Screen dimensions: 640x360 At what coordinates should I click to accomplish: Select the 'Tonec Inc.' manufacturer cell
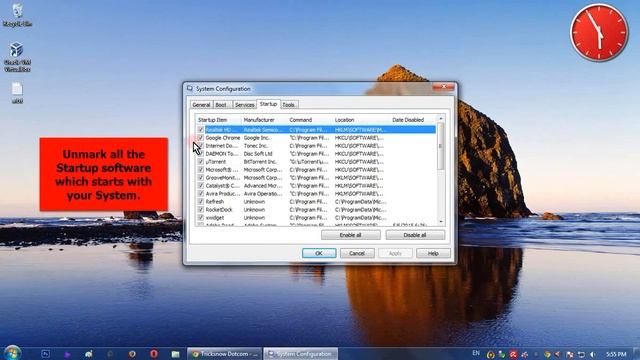coord(256,146)
